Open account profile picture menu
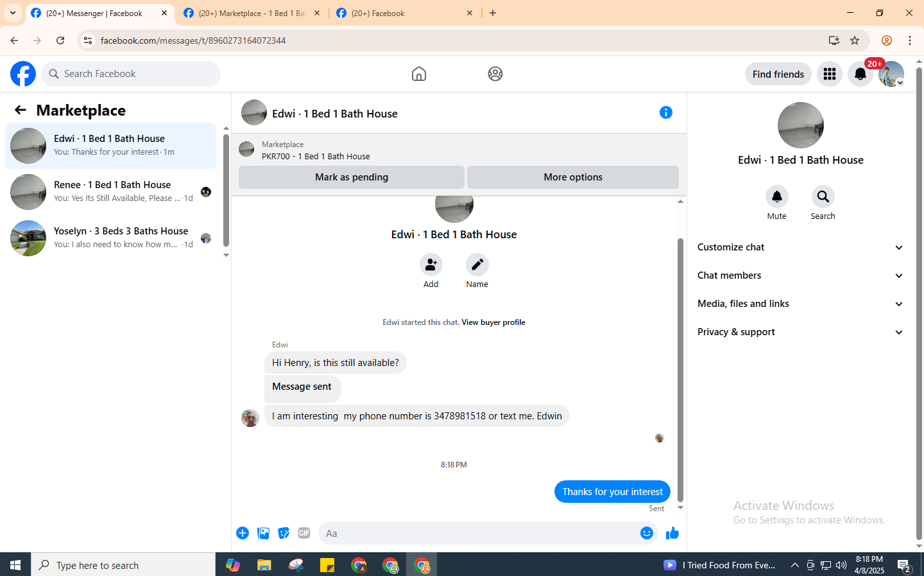Viewport: 924px width, 576px height. pos(891,74)
